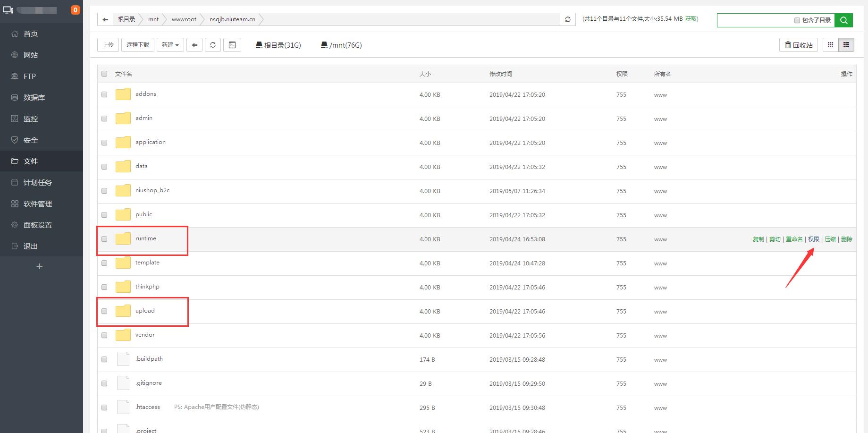Navigate to wwwroot in breadcrumb path
The height and width of the screenshot is (433, 868).
point(184,19)
